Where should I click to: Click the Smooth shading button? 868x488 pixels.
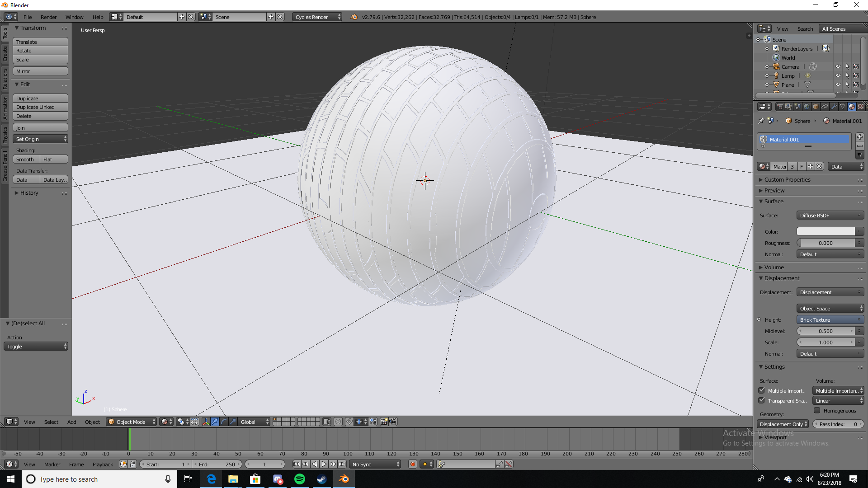[x=25, y=159]
